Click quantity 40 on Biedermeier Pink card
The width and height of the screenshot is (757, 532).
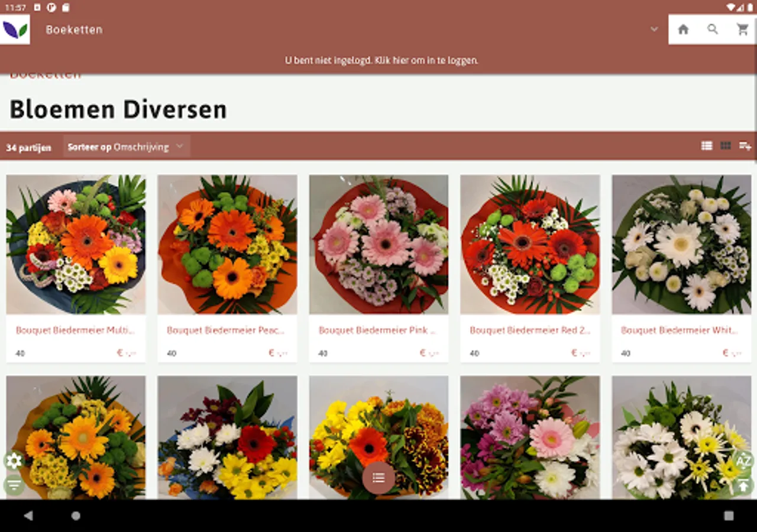point(323,353)
